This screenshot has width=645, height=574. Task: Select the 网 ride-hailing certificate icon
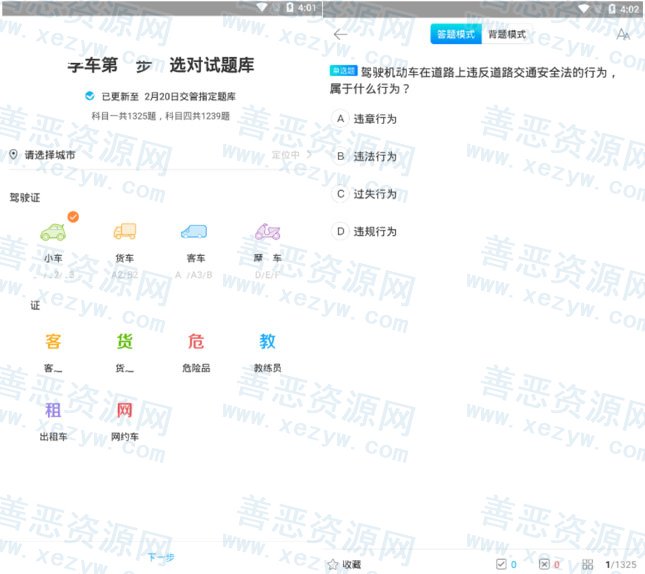[x=125, y=410]
